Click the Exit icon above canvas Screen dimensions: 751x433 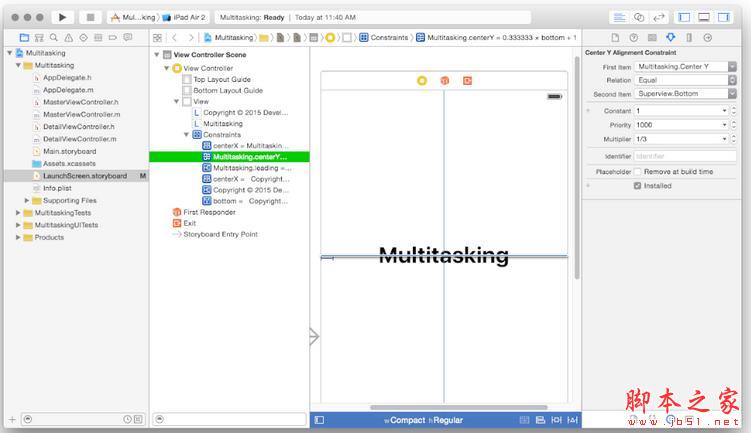point(467,80)
